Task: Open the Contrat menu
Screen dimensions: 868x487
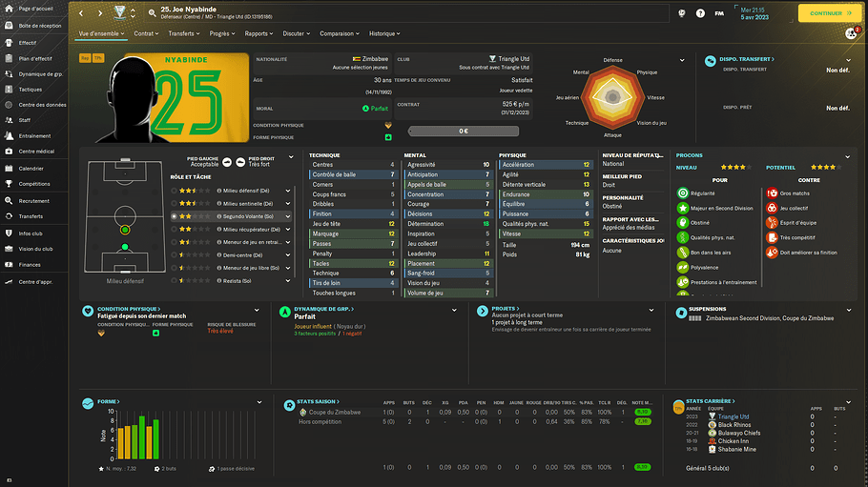Action: click(146, 33)
